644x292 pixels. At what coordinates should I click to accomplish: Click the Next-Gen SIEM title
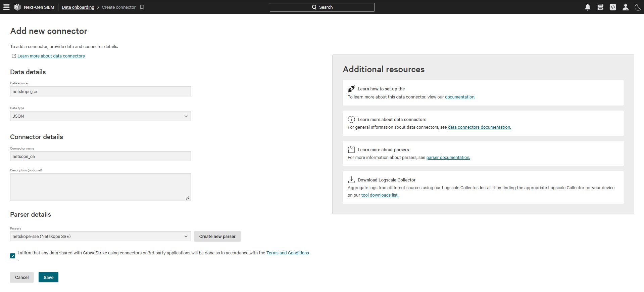point(39,7)
